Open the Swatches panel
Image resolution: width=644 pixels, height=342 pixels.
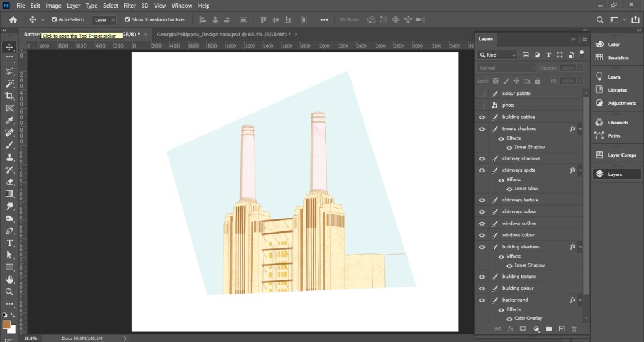[618, 57]
